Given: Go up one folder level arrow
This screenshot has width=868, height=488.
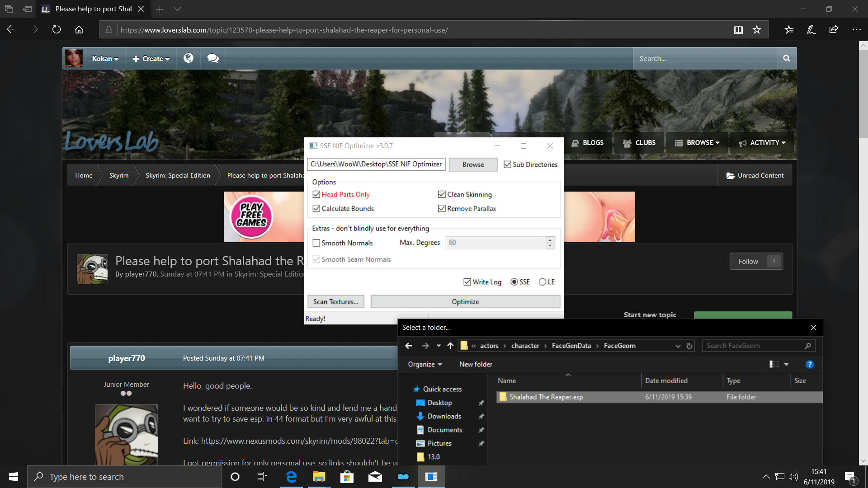Looking at the screenshot, I should (x=450, y=346).
